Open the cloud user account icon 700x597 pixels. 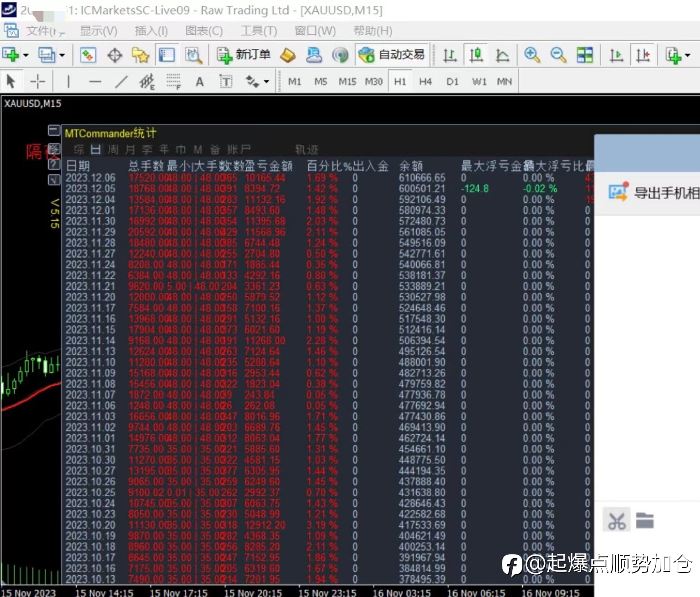(313, 55)
